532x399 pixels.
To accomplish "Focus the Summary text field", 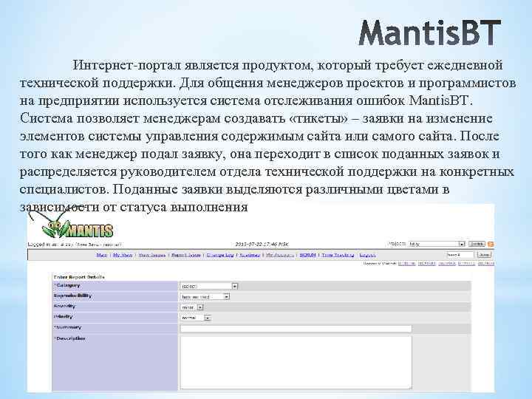I will [296, 329].
